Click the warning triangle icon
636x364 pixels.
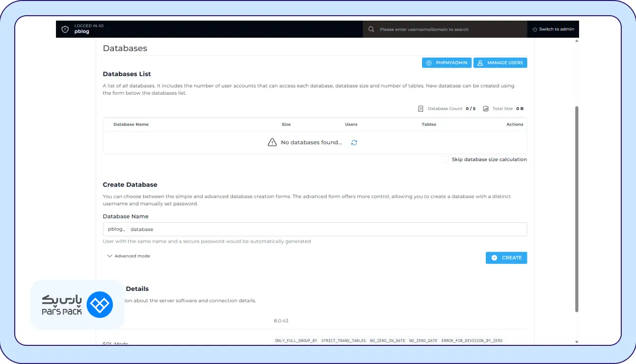point(272,142)
